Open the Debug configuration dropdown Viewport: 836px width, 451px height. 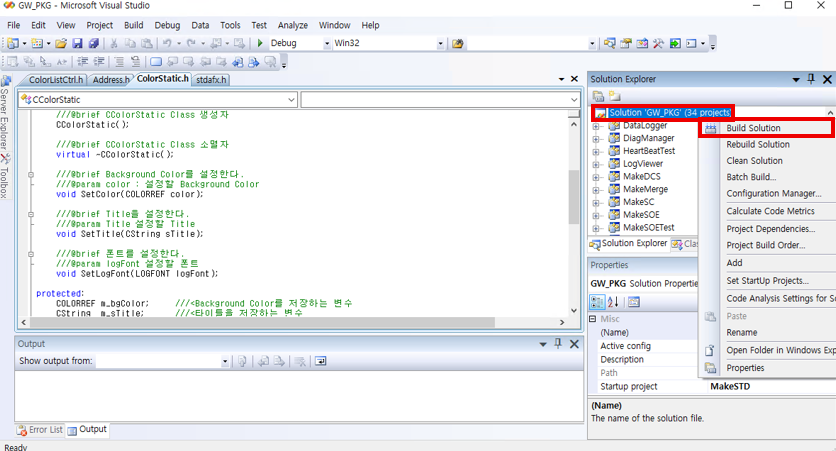[326, 44]
